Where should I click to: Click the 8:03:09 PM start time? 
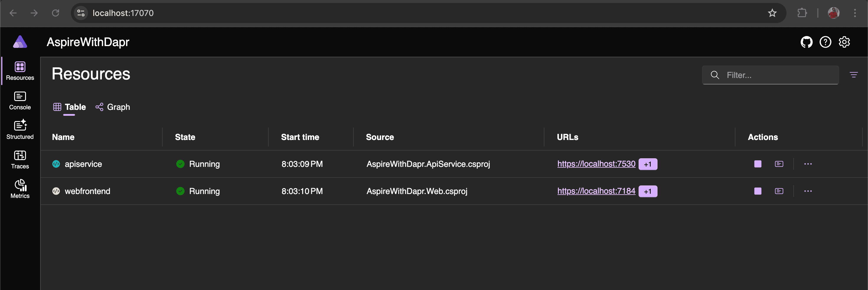tap(302, 164)
